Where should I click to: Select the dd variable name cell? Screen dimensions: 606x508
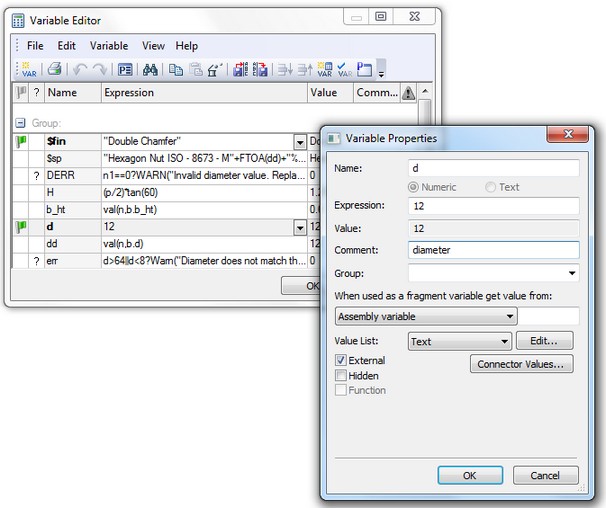tap(73, 244)
